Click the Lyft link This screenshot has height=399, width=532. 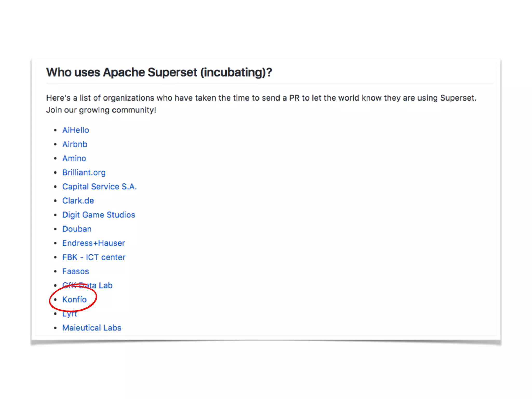tap(70, 314)
